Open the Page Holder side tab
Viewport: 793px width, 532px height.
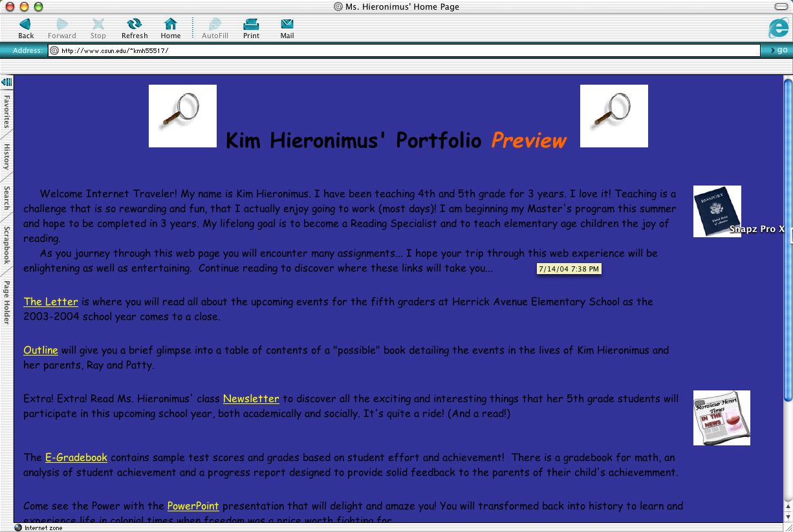tap(6, 303)
